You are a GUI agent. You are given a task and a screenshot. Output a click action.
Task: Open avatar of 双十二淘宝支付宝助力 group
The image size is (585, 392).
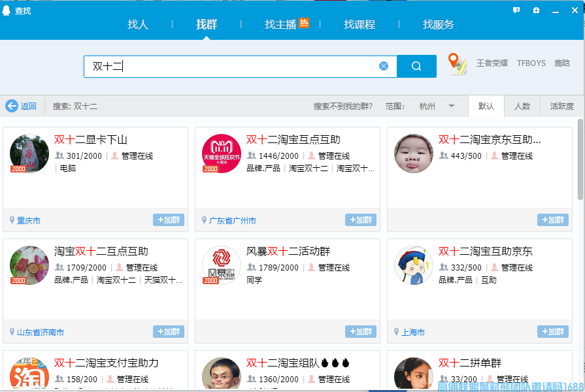pyautogui.click(x=29, y=373)
